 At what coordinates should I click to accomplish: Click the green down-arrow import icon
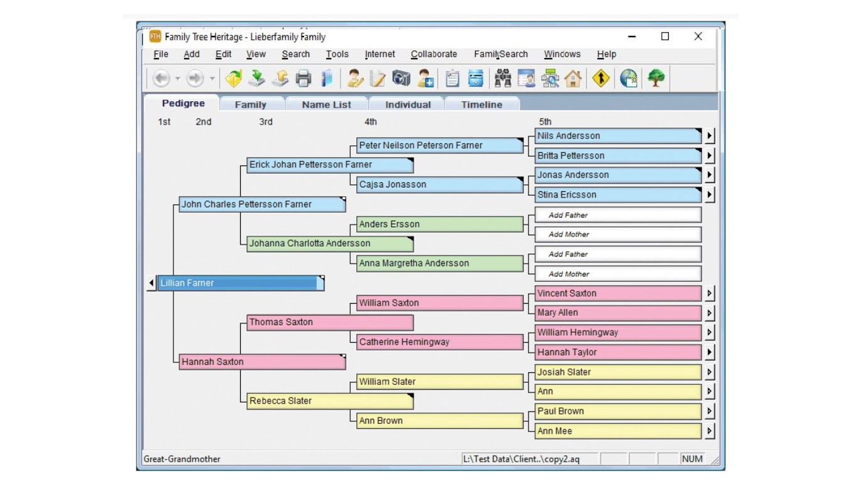pos(256,79)
